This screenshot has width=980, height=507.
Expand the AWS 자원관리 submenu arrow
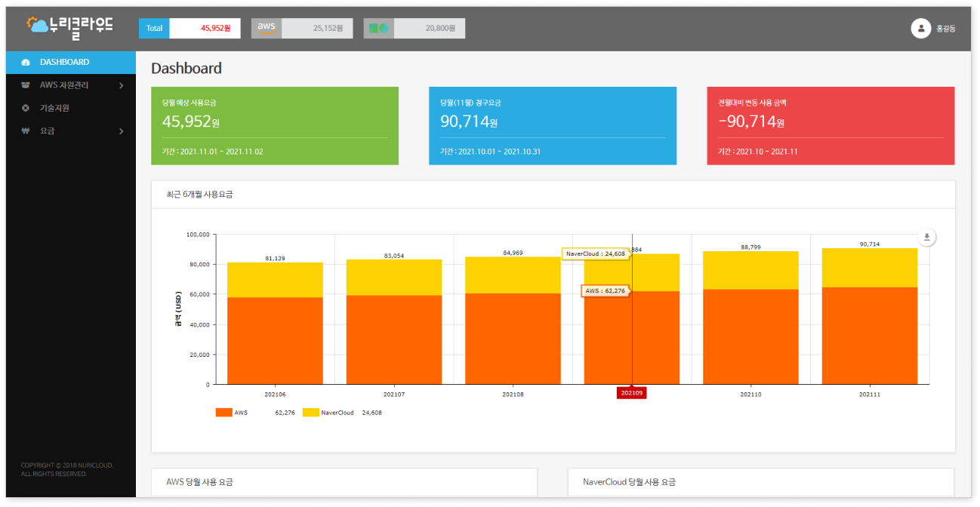[x=122, y=85]
